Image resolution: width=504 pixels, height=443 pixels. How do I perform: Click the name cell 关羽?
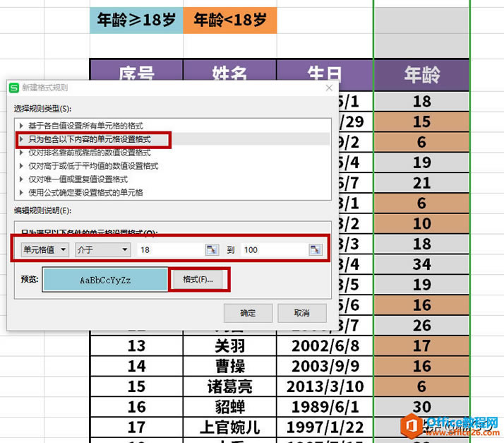pyautogui.click(x=229, y=345)
